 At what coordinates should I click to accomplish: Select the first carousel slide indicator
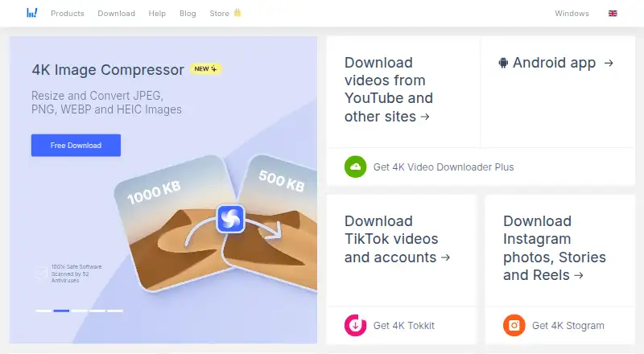43,311
